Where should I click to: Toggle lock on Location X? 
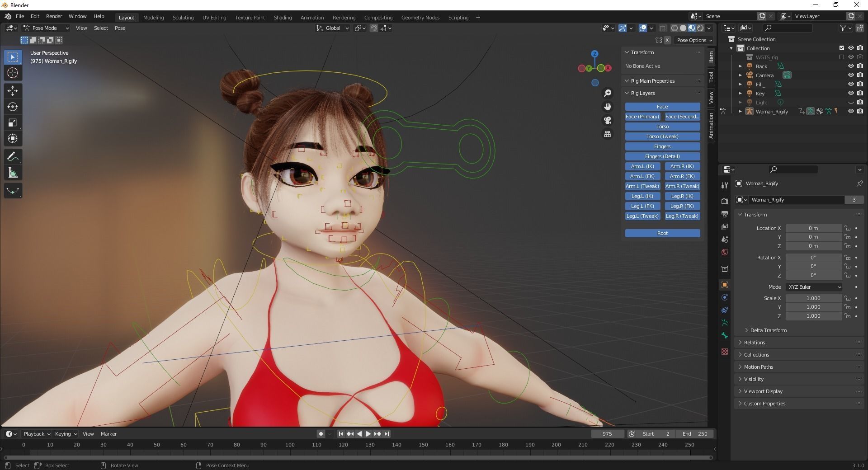(x=847, y=228)
